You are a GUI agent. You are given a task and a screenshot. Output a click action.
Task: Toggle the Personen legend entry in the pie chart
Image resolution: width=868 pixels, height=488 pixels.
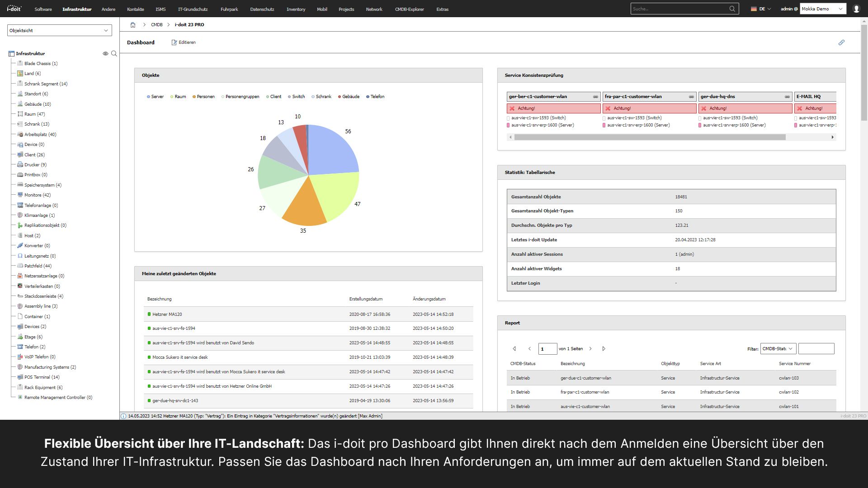203,97
